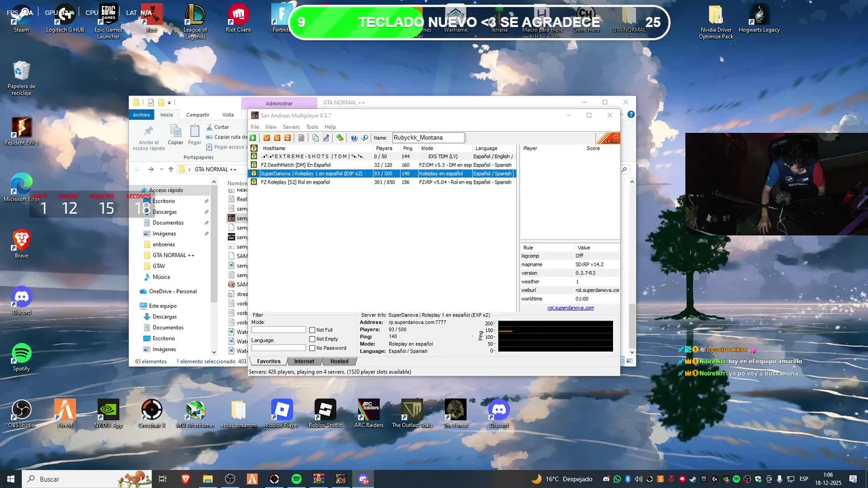Screen dimensions: 868x488
Task: Open the MSI Afterburner desktop icon
Action: [x=195, y=413]
